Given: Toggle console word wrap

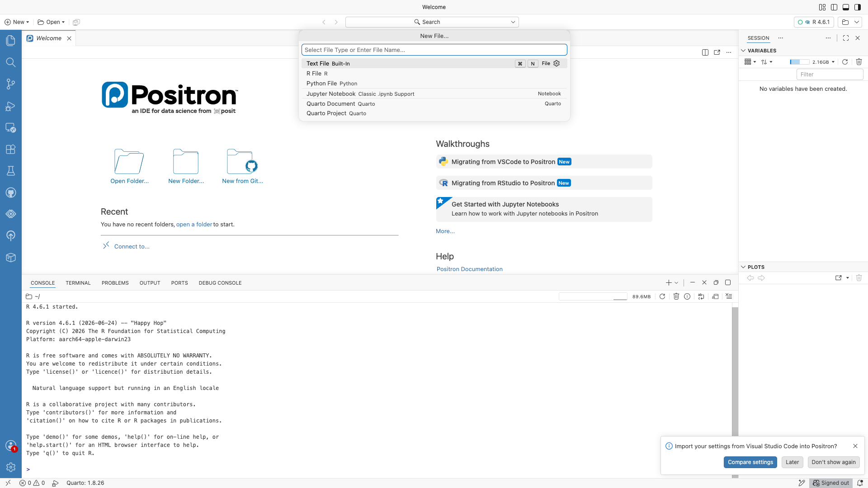Looking at the screenshot, I should pyautogui.click(x=701, y=296).
